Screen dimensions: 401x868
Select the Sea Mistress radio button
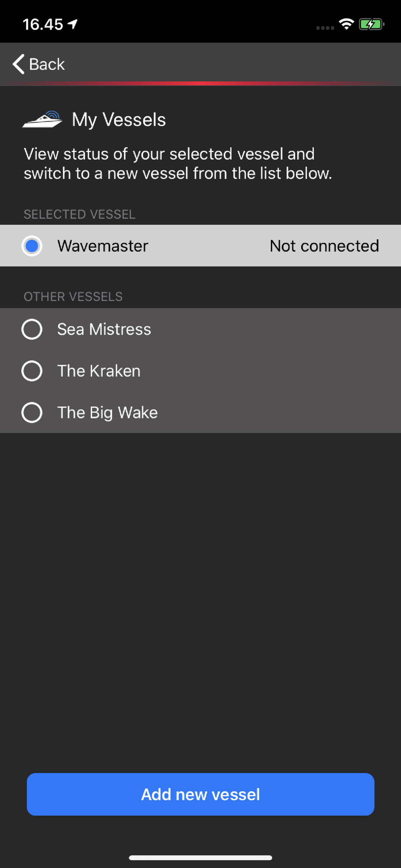(32, 329)
